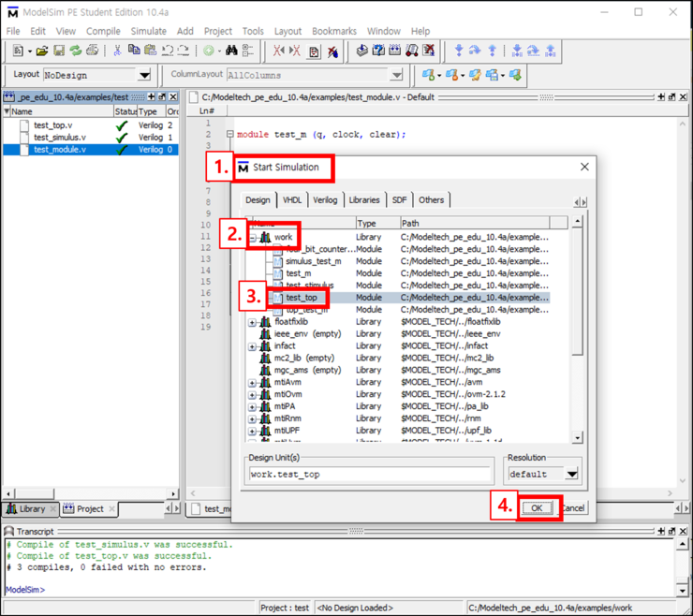This screenshot has height=616, width=693.
Task: Click the ModelSim logo in title bar
Action: click(x=13, y=12)
